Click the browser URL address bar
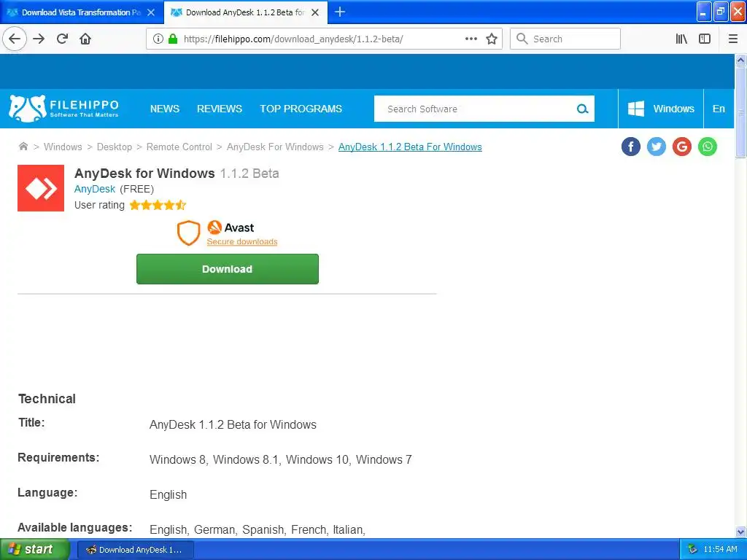This screenshot has width=747, height=560. (x=322, y=39)
